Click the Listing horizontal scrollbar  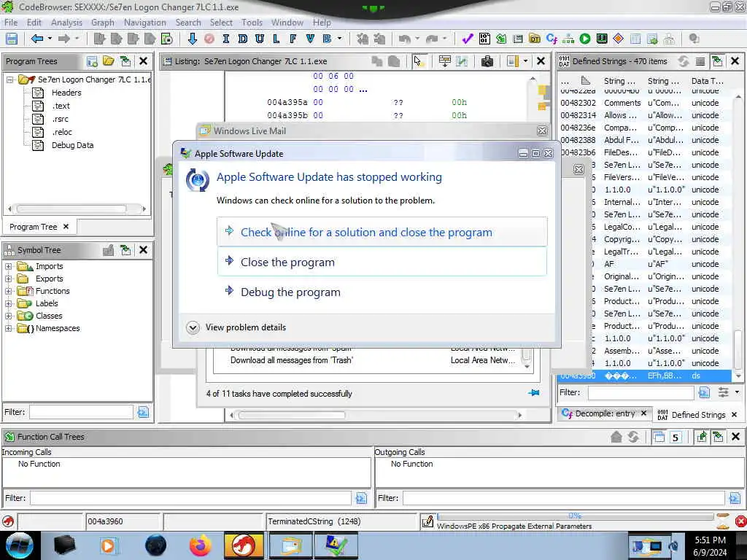(376, 415)
